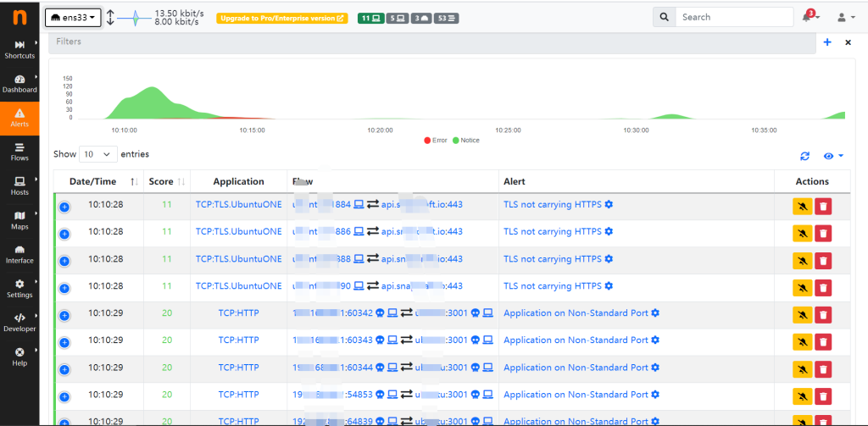This screenshot has height=426, width=868.
Task: Open the Flows menu in sidebar
Action: 19,152
